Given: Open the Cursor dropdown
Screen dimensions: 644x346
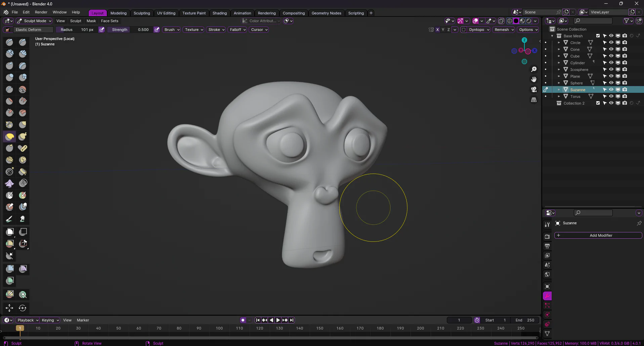Looking at the screenshot, I should (x=259, y=30).
